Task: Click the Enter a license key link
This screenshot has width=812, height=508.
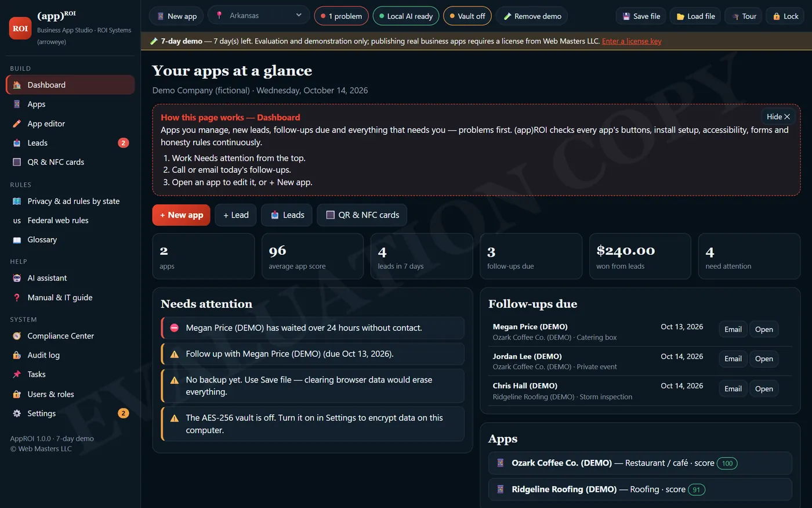Action: click(632, 41)
